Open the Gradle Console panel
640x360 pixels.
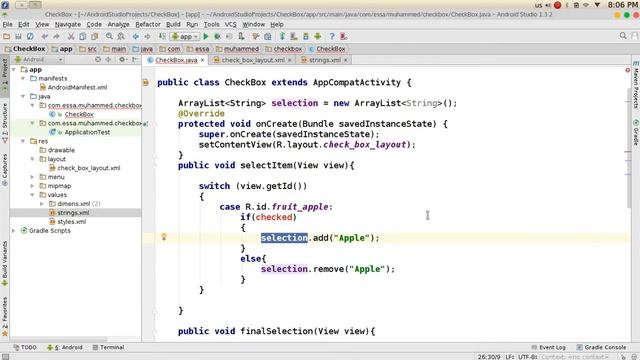[601, 347]
